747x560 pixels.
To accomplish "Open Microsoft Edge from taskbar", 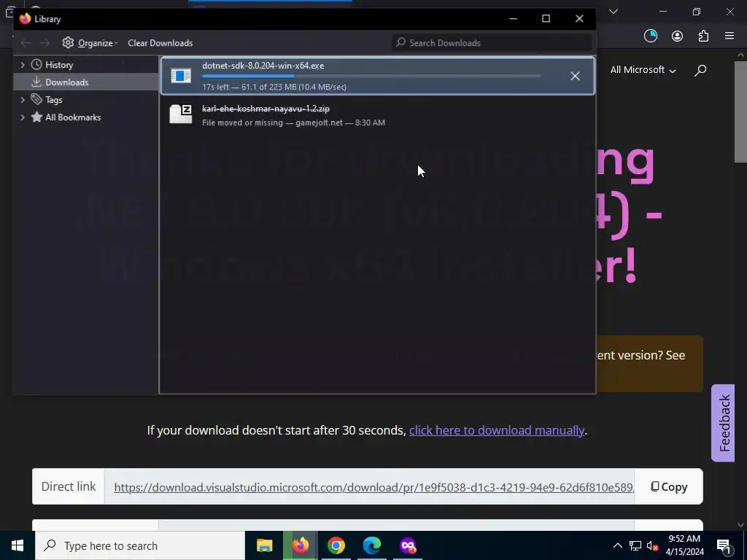I will (371, 545).
